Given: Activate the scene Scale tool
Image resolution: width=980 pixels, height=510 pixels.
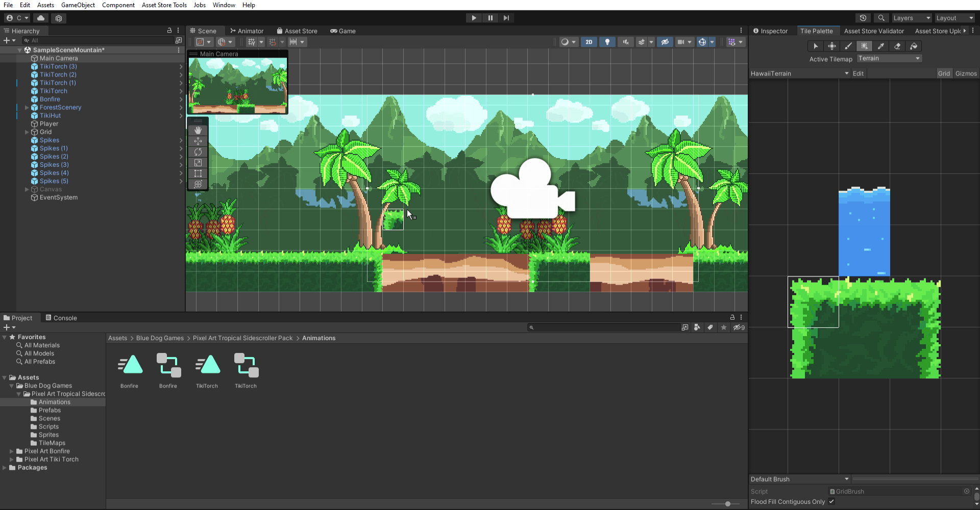Looking at the screenshot, I should tap(198, 163).
